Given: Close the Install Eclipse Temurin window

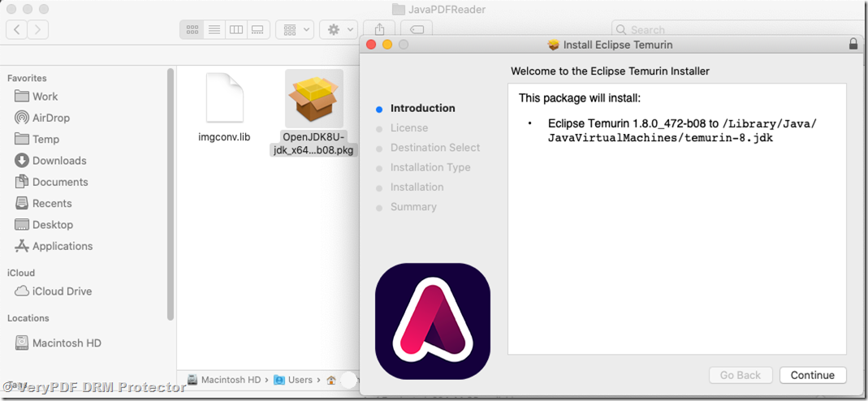Looking at the screenshot, I should coord(371,45).
